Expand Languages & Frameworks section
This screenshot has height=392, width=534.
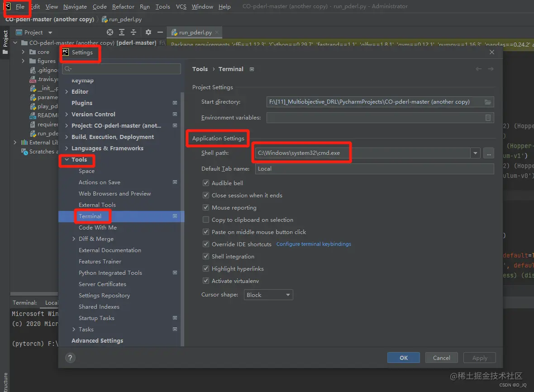[67, 148]
